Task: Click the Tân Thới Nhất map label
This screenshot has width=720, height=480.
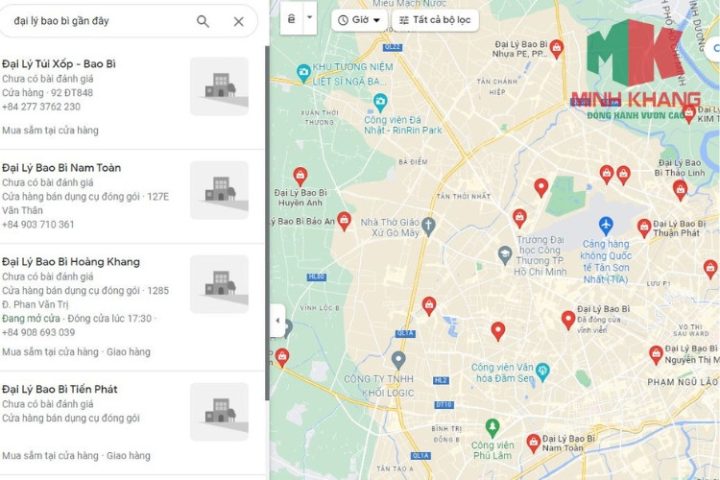Action: (x=463, y=196)
